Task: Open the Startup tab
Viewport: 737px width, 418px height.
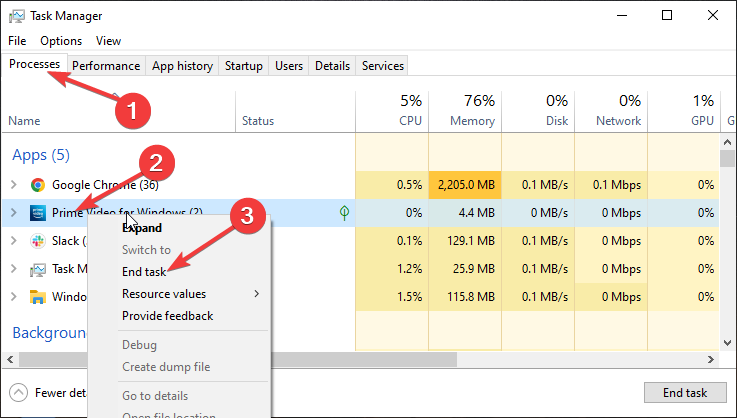Action: click(244, 66)
